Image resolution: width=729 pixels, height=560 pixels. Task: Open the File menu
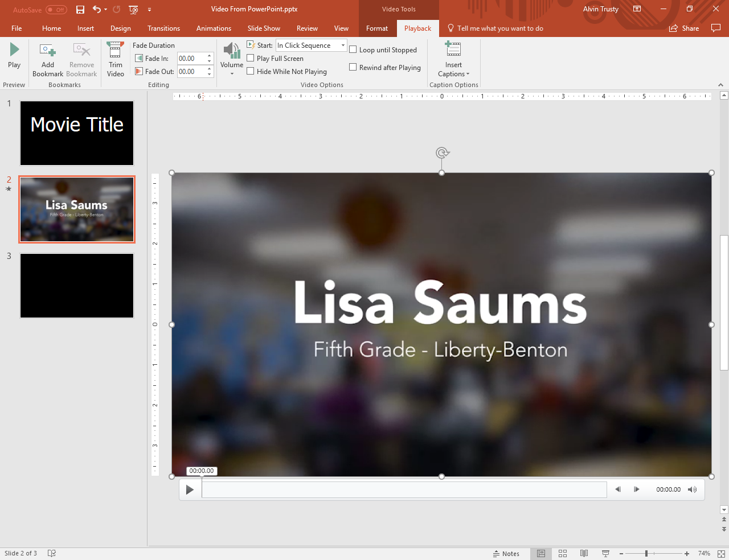pyautogui.click(x=17, y=28)
